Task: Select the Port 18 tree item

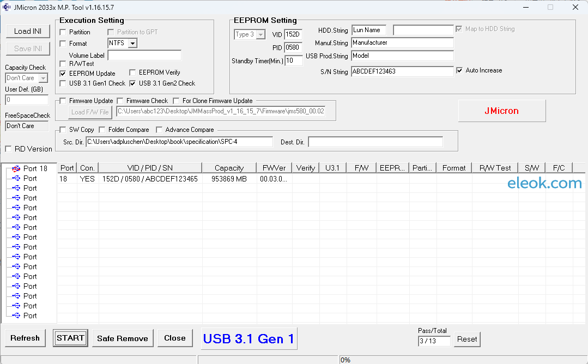Action: tap(35, 169)
